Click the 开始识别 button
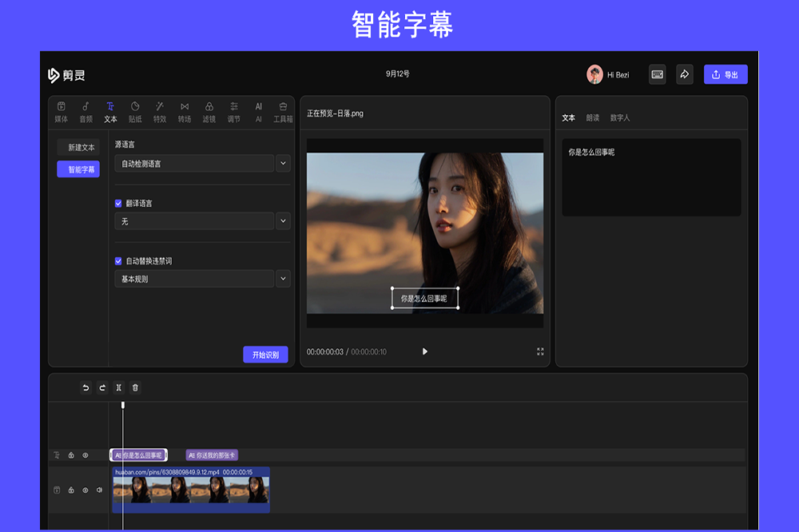Viewport: 799px width, 532px height. click(x=265, y=355)
